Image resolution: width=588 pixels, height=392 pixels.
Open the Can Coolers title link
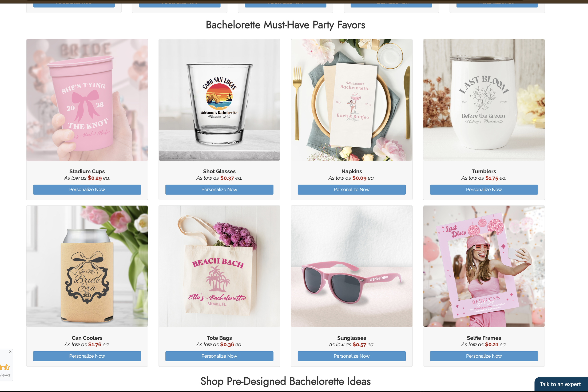[87, 338]
